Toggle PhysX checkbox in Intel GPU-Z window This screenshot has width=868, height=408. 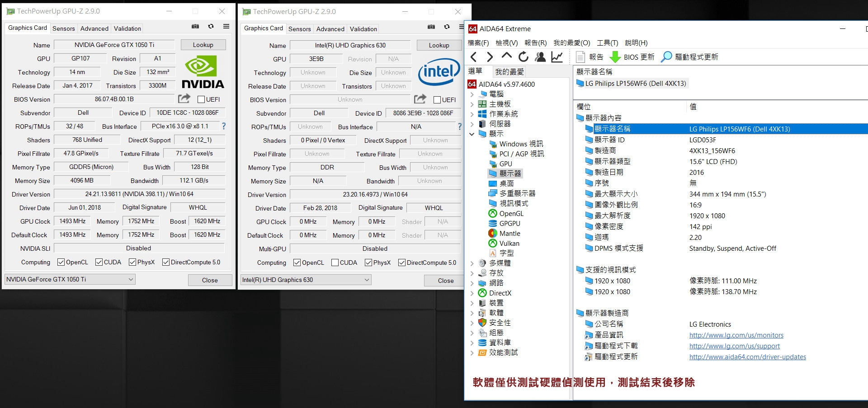tap(368, 263)
